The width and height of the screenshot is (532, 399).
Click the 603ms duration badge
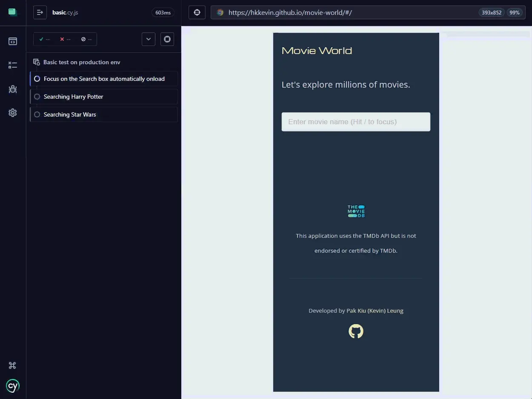point(163,12)
